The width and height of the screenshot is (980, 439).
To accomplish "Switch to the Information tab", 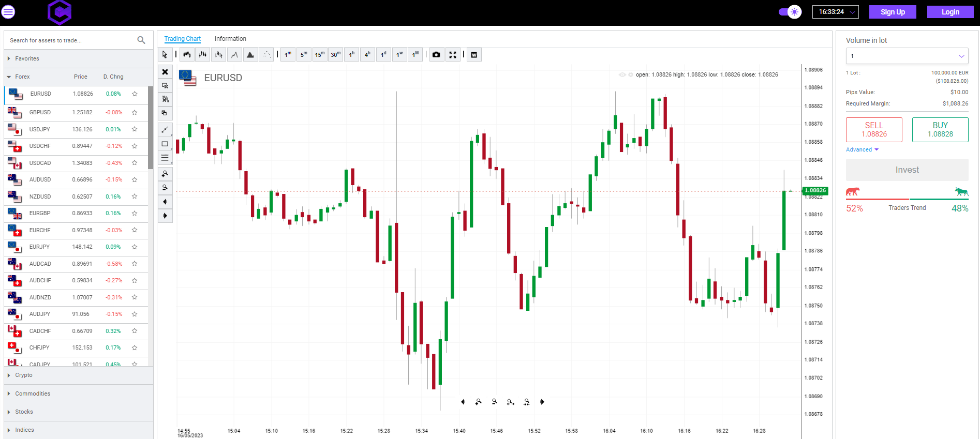I will point(230,39).
